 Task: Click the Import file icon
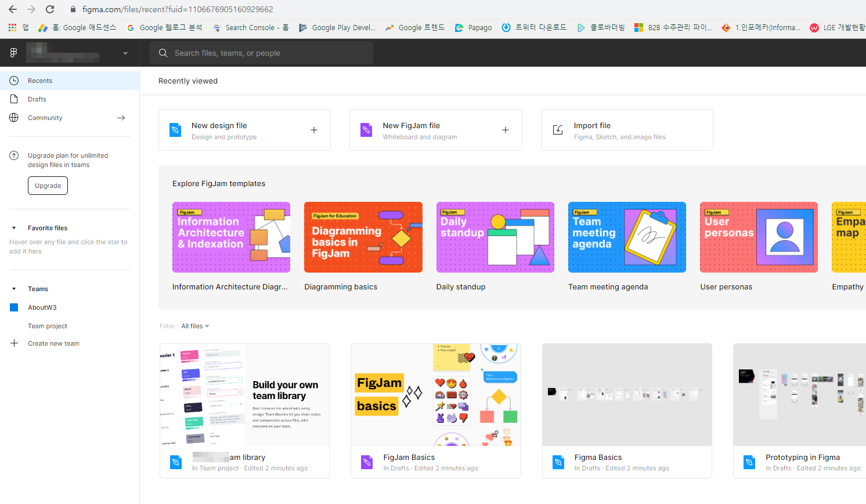(558, 130)
